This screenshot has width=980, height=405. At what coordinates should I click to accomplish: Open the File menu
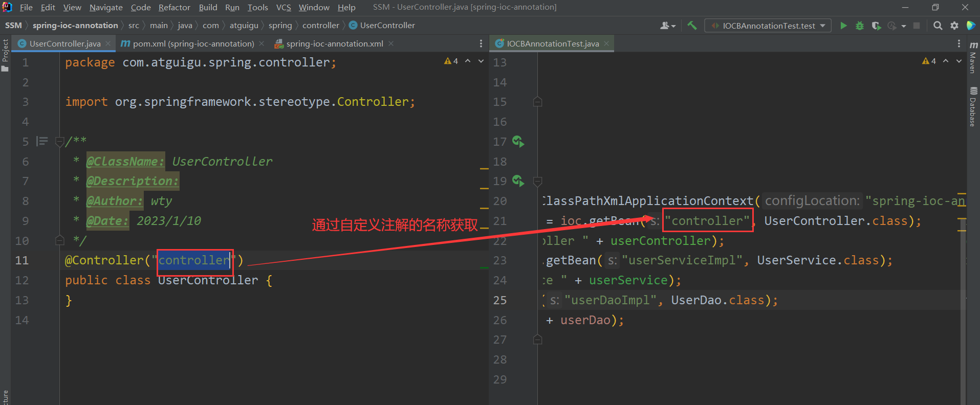coord(26,7)
